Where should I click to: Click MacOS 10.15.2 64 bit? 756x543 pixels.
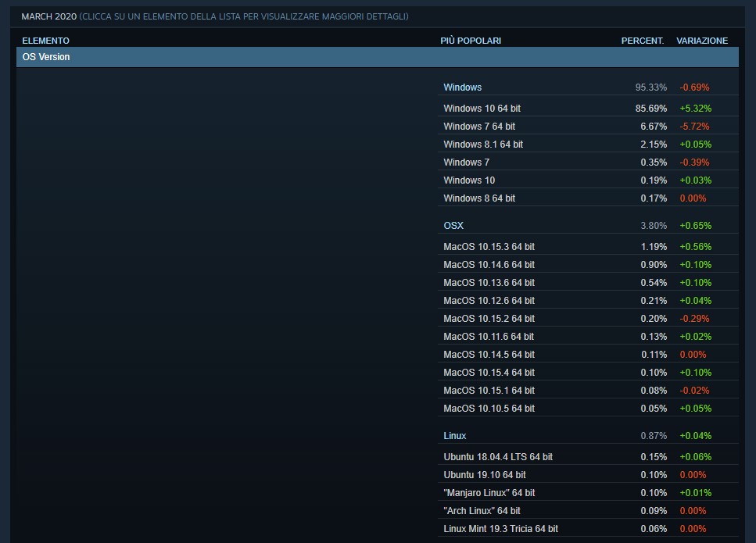pyautogui.click(x=588, y=319)
